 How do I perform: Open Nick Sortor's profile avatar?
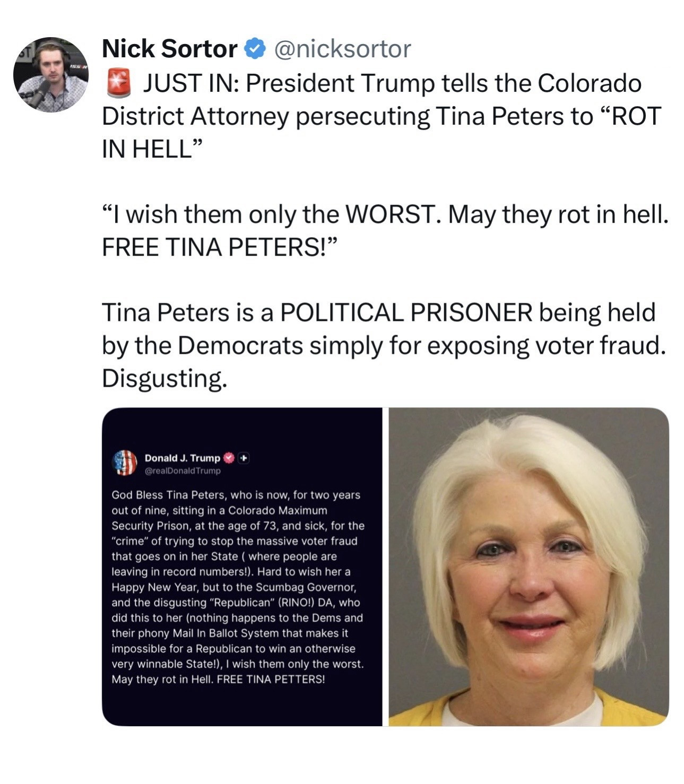(51, 75)
